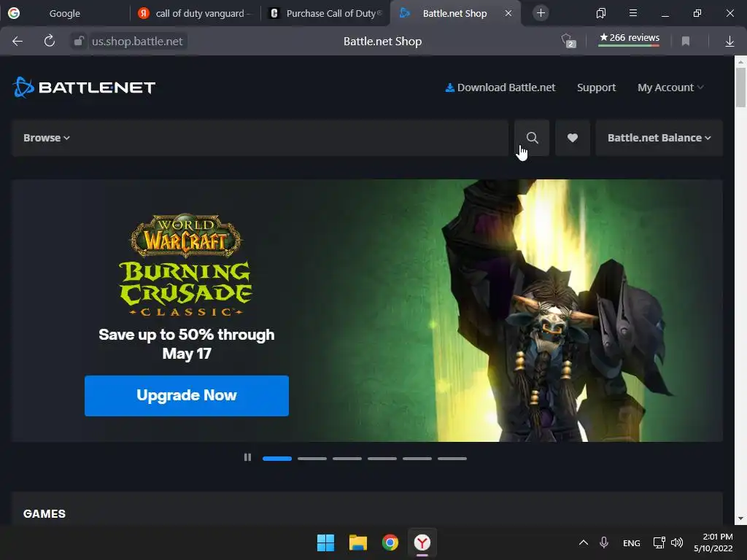The image size is (747, 560).
Task: Open the browser hamburger menu
Action: pos(633,13)
